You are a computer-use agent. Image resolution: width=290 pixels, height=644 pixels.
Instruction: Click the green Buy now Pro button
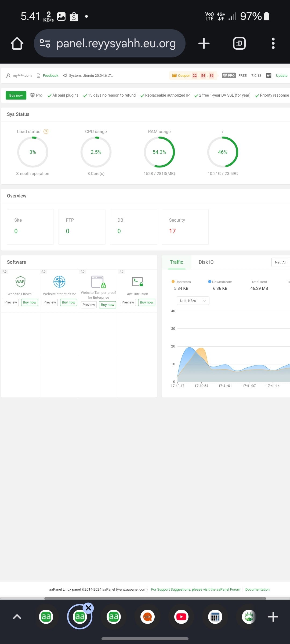[16, 95]
